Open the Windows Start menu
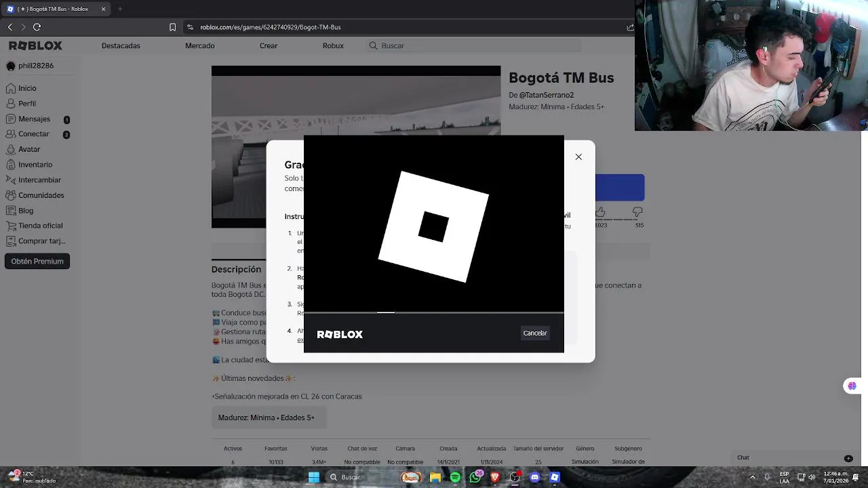 [314, 477]
